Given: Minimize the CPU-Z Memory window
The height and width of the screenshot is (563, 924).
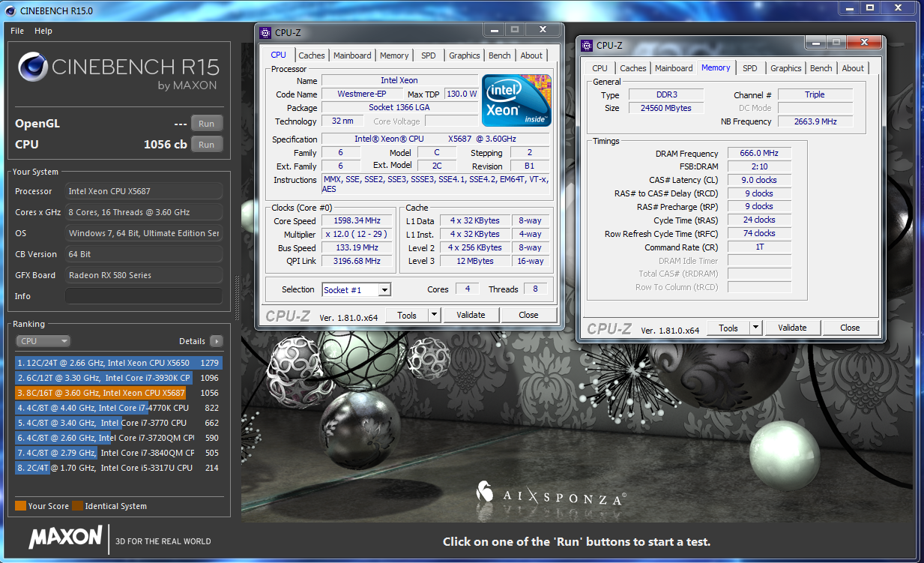Looking at the screenshot, I should (x=815, y=43).
